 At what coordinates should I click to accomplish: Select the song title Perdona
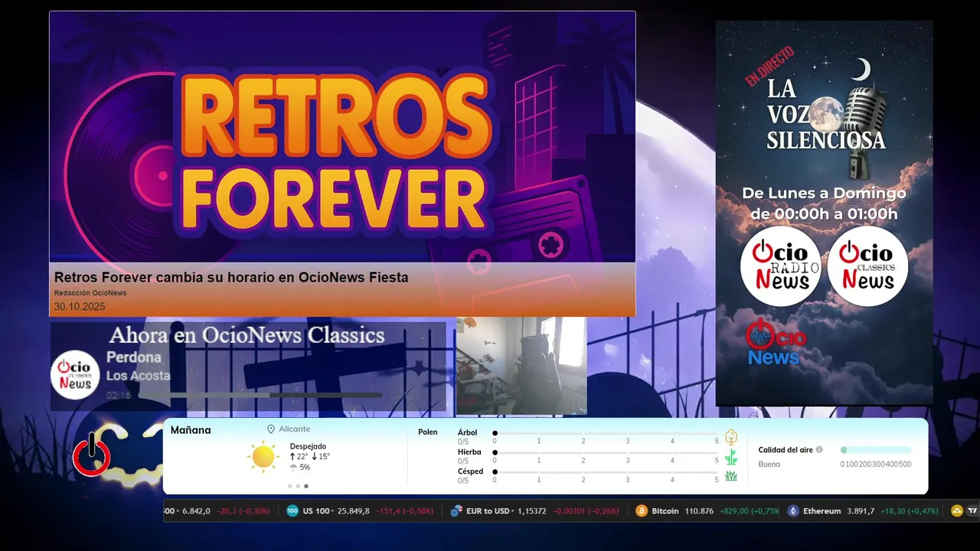coord(134,357)
